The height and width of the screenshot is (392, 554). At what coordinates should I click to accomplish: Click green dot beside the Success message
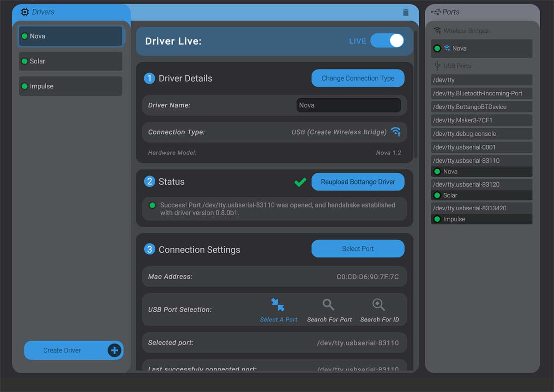click(x=152, y=205)
